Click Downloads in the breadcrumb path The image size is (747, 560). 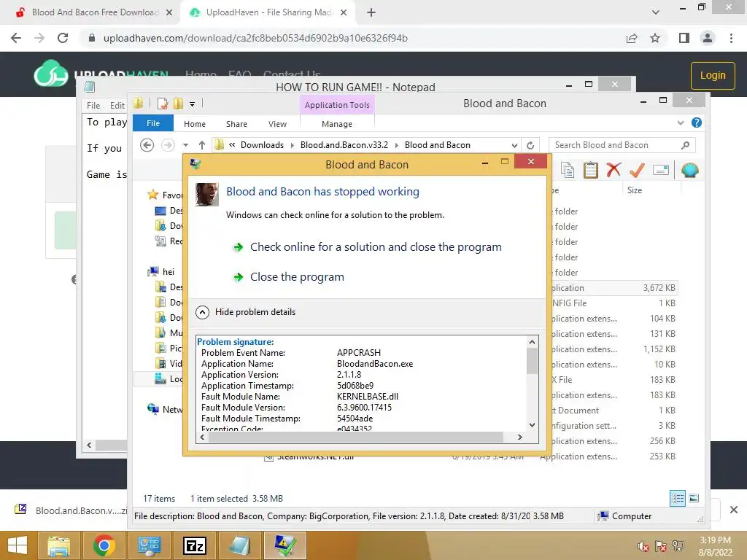tap(262, 145)
